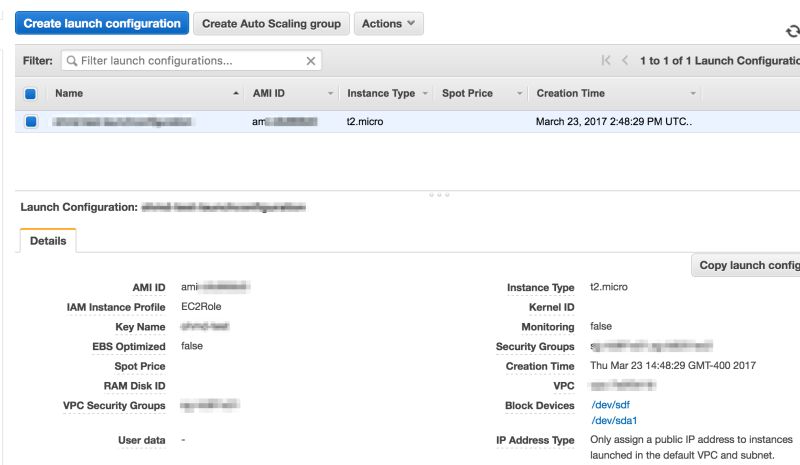Viewport: 800px width, 465px height.
Task: Open the /dev/sda1 block device link
Action: pyautogui.click(x=614, y=421)
